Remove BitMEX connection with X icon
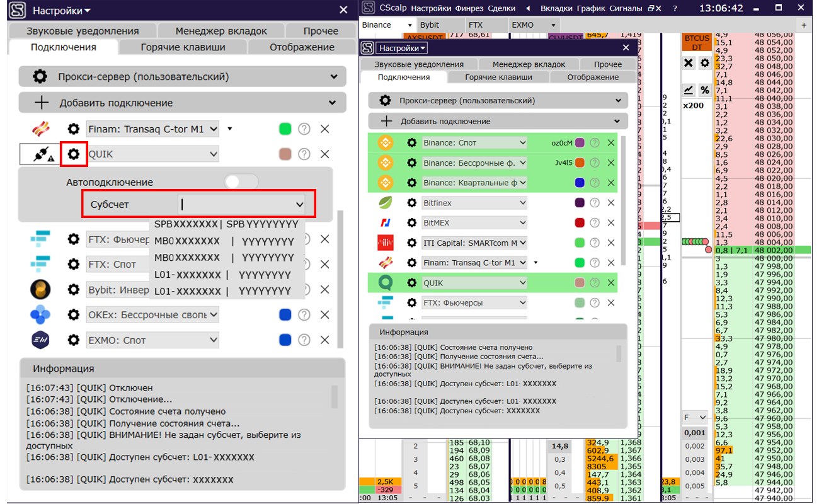The height and width of the screenshot is (504, 819). [x=610, y=223]
